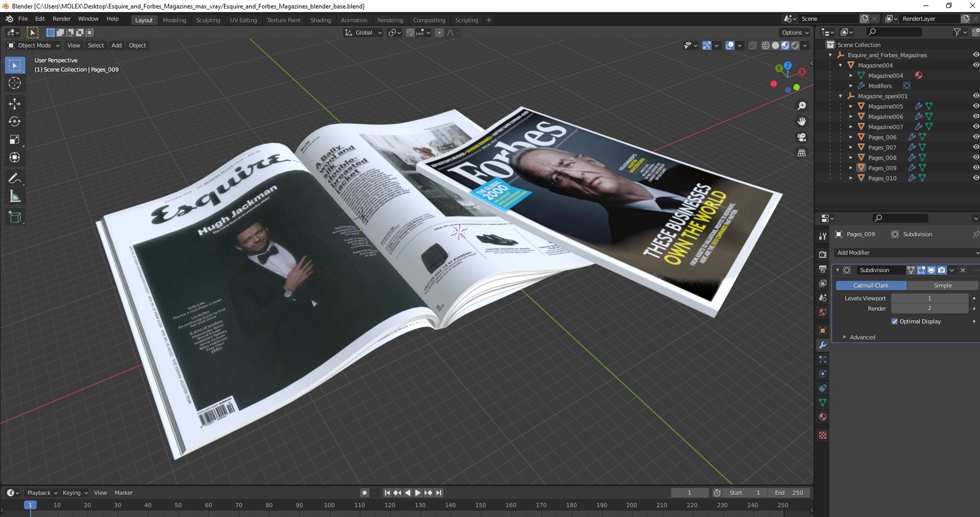The height and width of the screenshot is (517, 980).
Task: Click the Render levels value field
Action: pyautogui.click(x=929, y=308)
